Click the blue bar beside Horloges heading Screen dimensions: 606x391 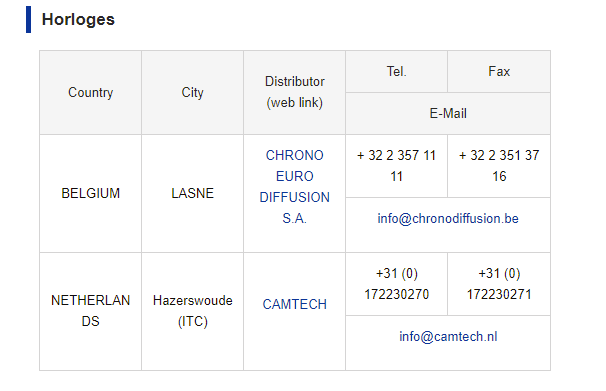(28, 19)
